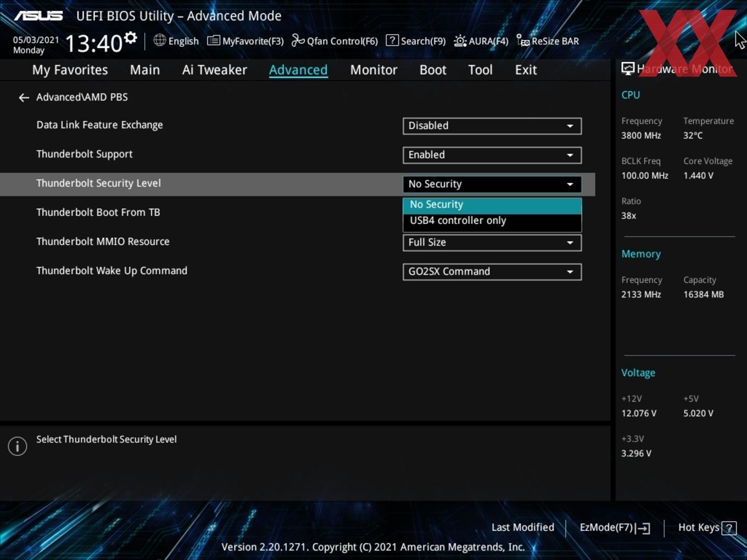This screenshot has height=560, width=747.
Task: Collapse Thunderbolt Security Level dropdown
Action: (x=492, y=184)
